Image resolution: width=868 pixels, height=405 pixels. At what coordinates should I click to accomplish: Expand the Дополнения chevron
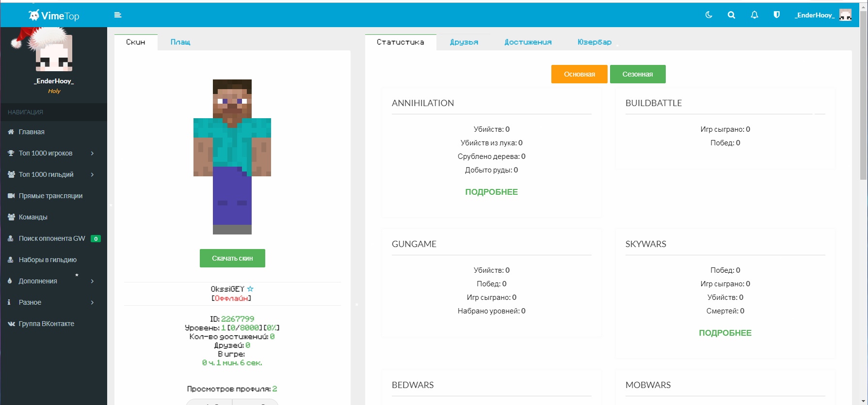coord(92,281)
